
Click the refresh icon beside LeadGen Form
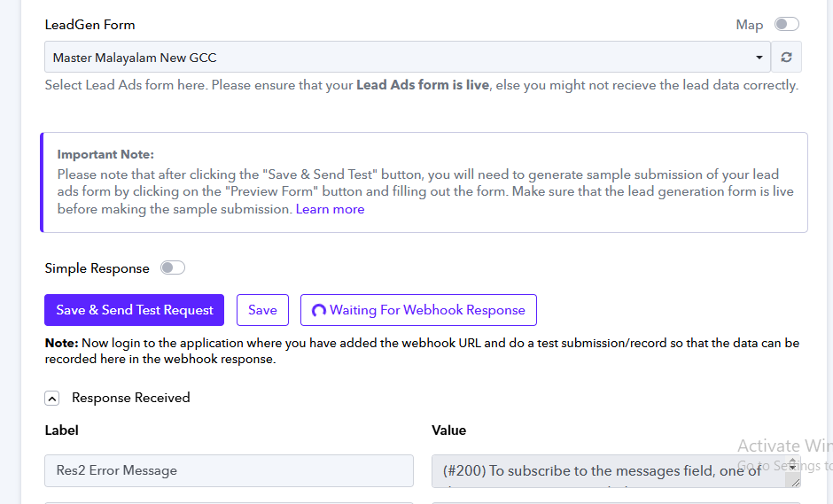[785, 58]
